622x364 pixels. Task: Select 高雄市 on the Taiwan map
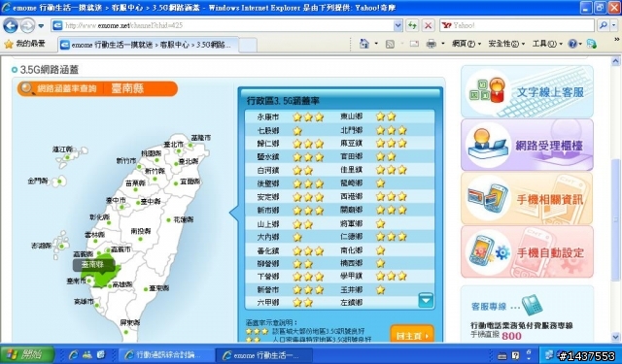tap(84, 302)
